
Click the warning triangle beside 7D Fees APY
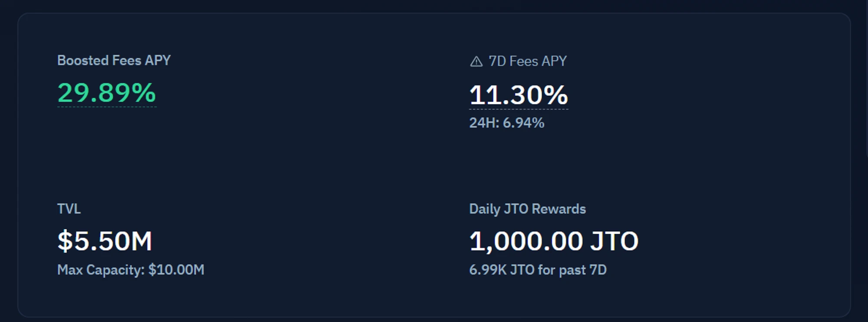point(476,62)
